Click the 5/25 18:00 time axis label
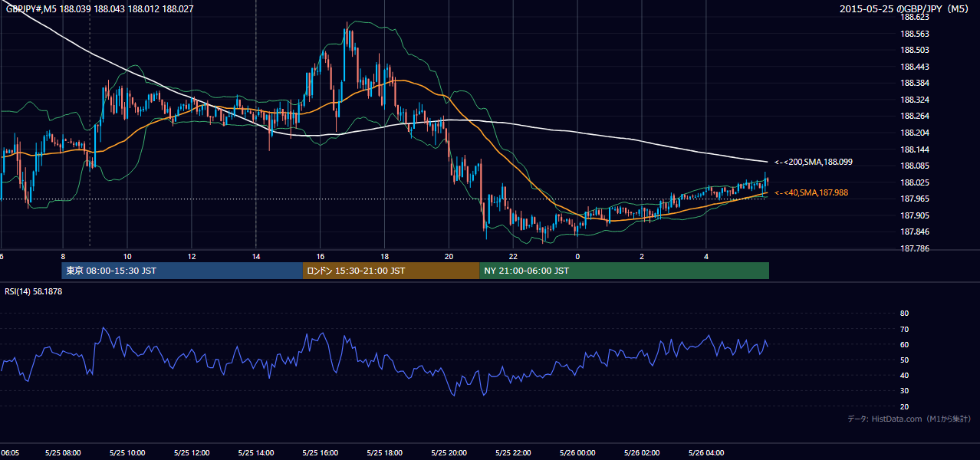Image resolution: width=980 pixels, height=460 pixels. click(385, 453)
